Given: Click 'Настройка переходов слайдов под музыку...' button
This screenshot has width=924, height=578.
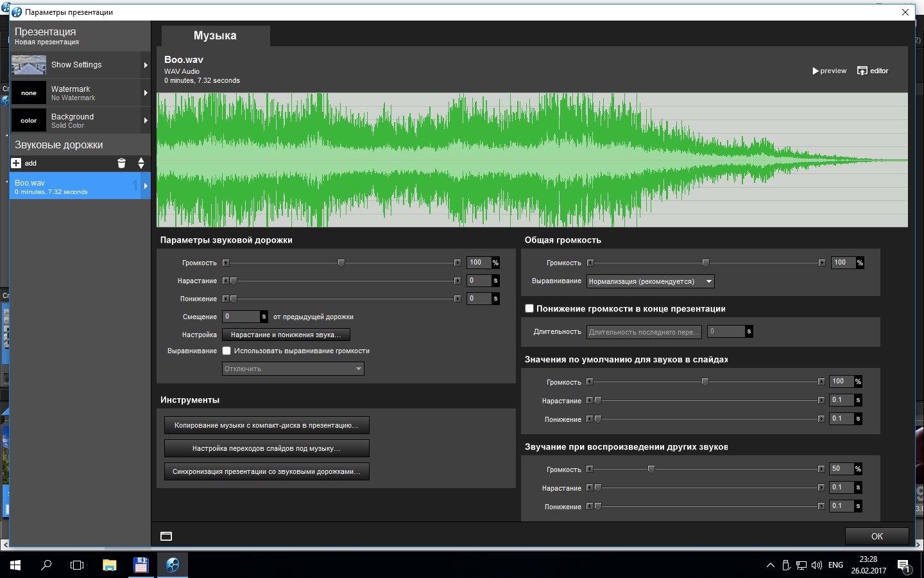Looking at the screenshot, I should (266, 448).
